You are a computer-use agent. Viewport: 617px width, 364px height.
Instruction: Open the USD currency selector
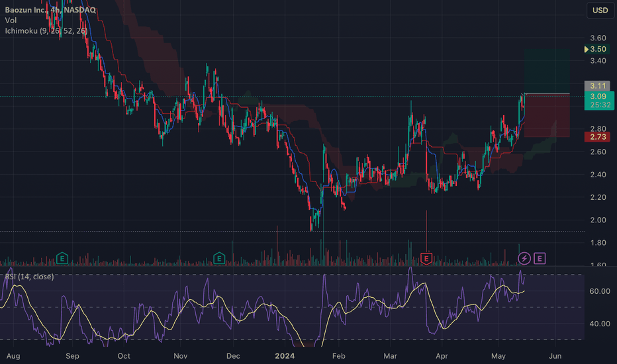600,10
